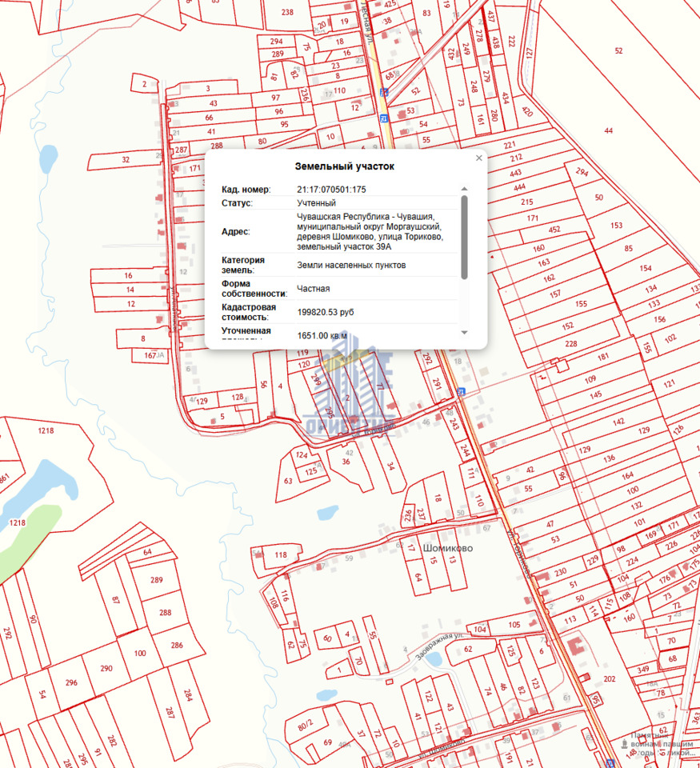Viewport: 700px width, 768px height.
Task: Select land parcel 228 on map
Action: [x=570, y=343]
